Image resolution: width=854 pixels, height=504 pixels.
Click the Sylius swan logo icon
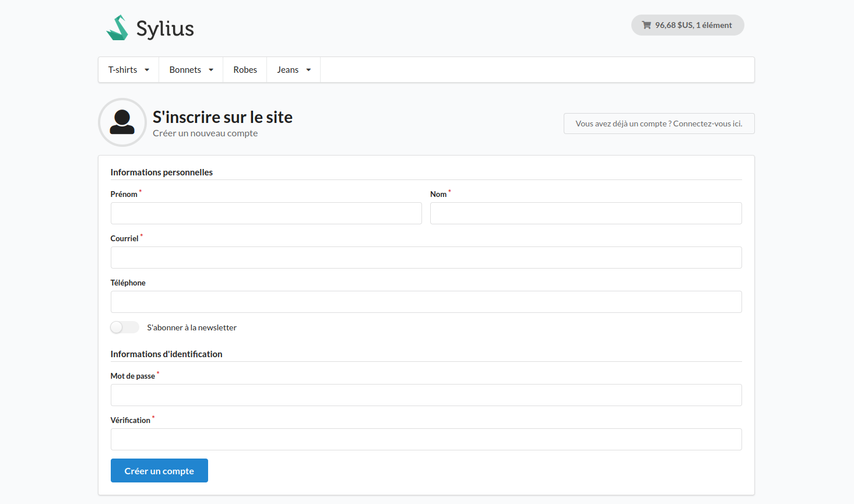117,27
